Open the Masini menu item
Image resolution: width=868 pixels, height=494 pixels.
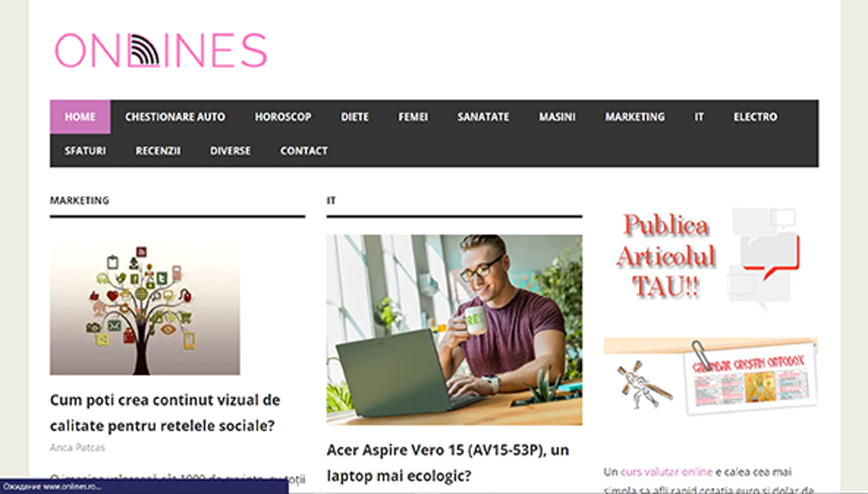[557, 117]
